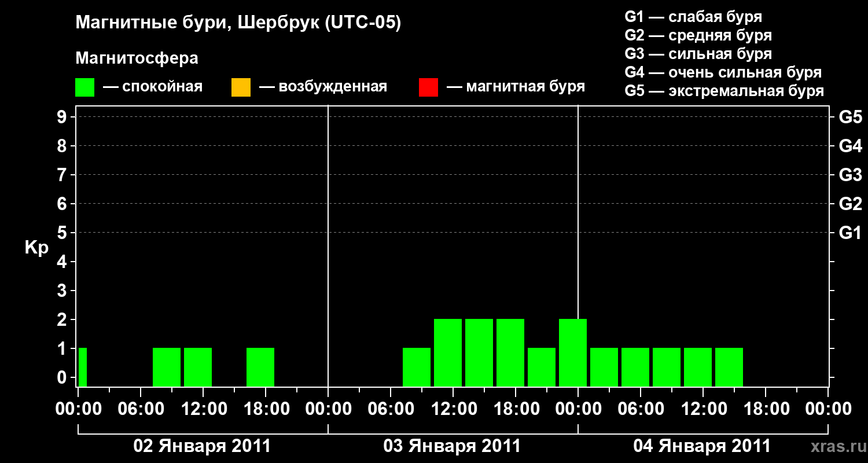Click the narrow Kp 1 bar at 00:00 on 02 Января
868x463 pixels.
tap(83, 367)
